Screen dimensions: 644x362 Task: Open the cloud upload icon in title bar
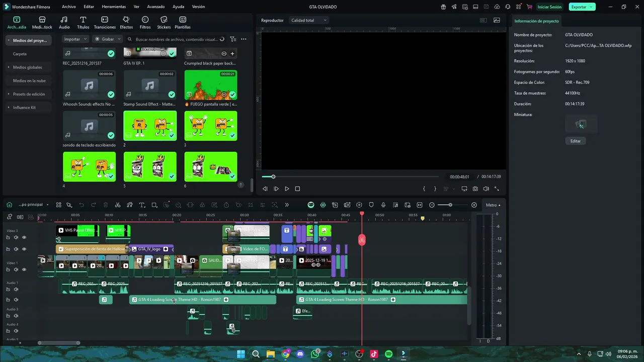[x=497, y=7]
